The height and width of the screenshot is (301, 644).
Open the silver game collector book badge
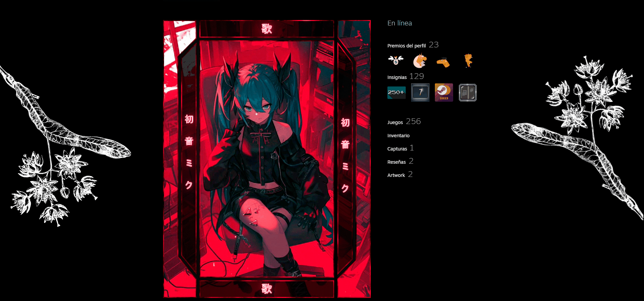pos(468,93)
